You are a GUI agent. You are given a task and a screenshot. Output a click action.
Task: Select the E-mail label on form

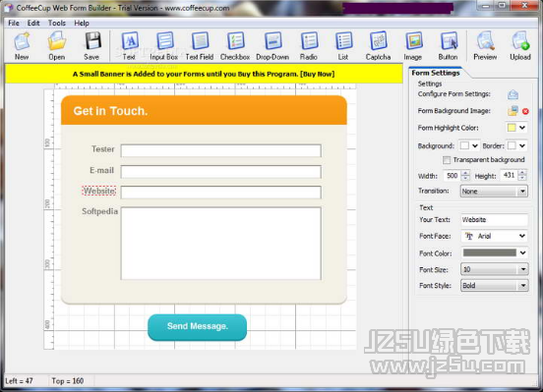[102, 170]
